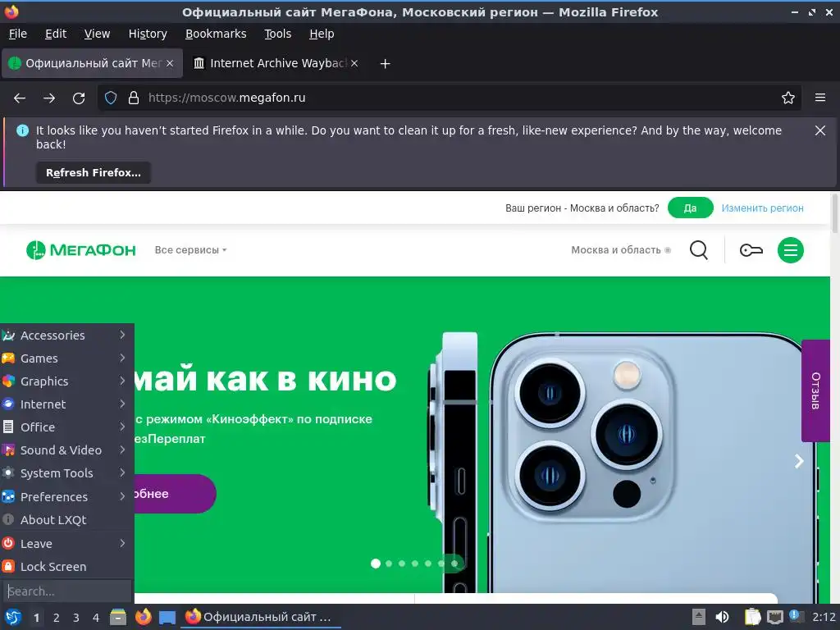The height and width of the screenshot is (630, 840).
Task: Select the Официальный сайт МегаФона tab
Action: coord(92,63)
